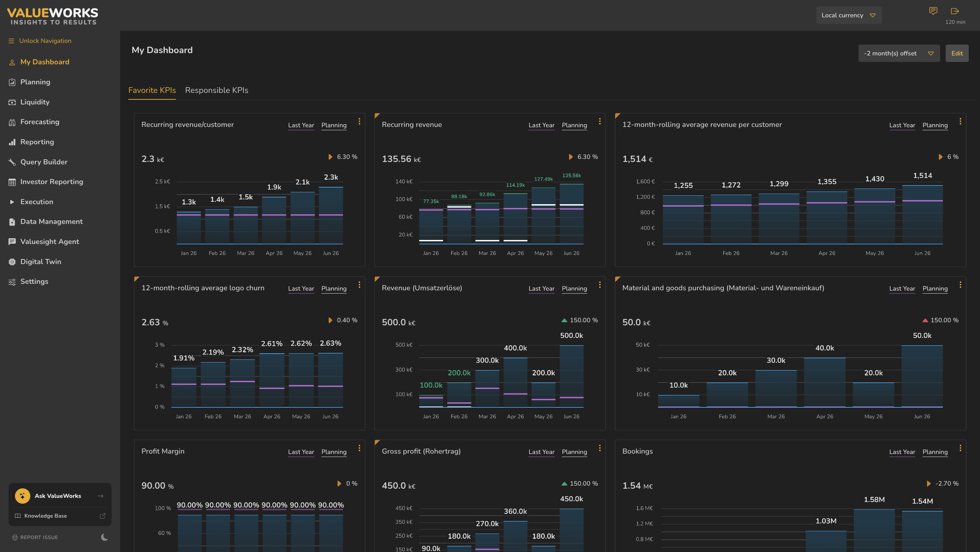Screen dimensions: 980x552
Task: Click the Jun 26 bar in Recurring revenue/customer chart
Action: (331, 215)
